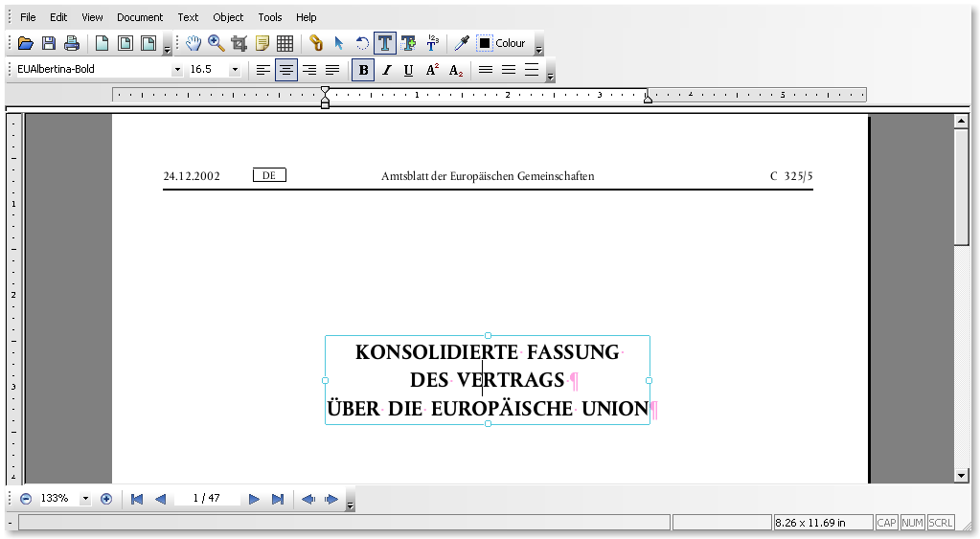Click the undo rotate arrow icon
Image resolution: width=980 pixels, height=539 pixels.
[362, 43]
